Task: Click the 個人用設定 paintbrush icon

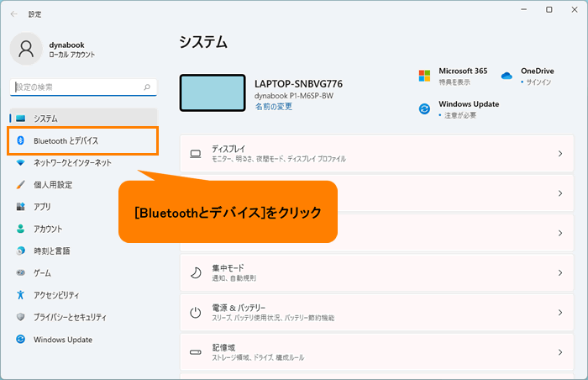Action: pos(21,185)
